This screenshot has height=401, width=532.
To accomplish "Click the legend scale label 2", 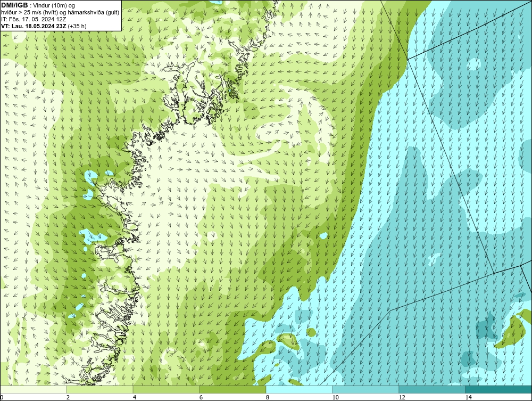I will pos(68,397).
